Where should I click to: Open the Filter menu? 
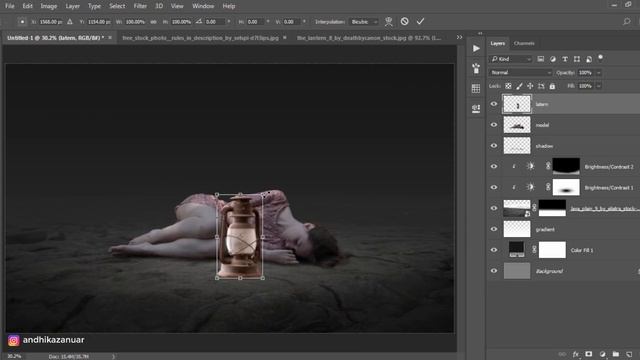(x=140, y=6)
